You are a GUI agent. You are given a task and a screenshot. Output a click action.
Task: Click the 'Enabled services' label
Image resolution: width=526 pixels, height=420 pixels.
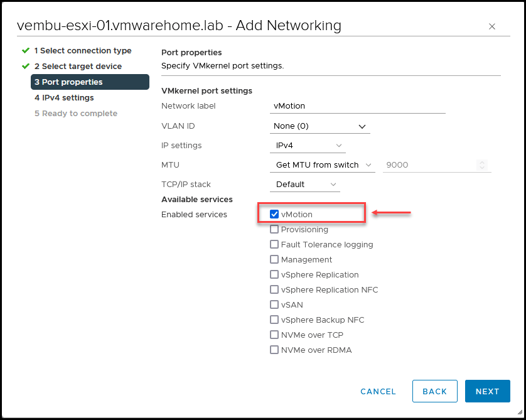[x=194, y=215]
